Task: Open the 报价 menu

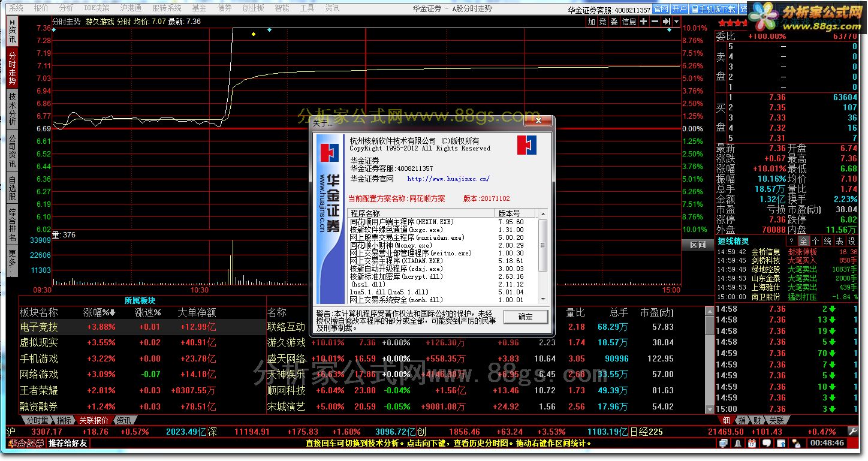Action: [41, 8]
